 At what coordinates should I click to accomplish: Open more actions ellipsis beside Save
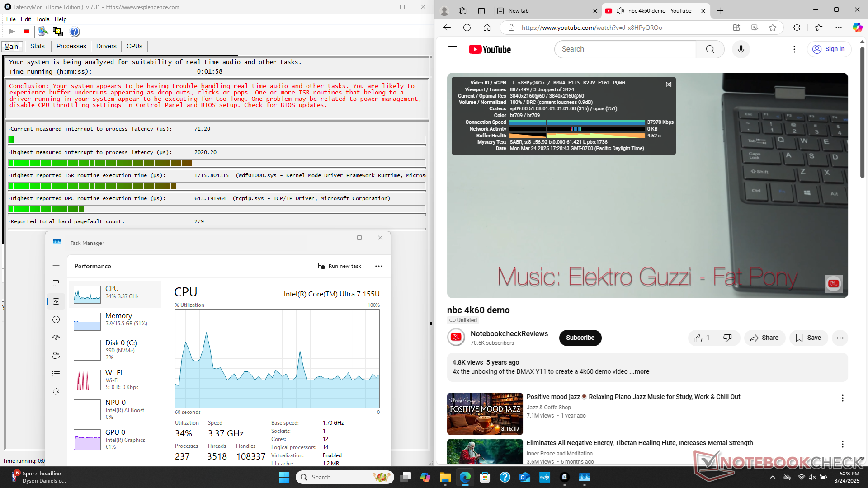[x=840, y=338]
